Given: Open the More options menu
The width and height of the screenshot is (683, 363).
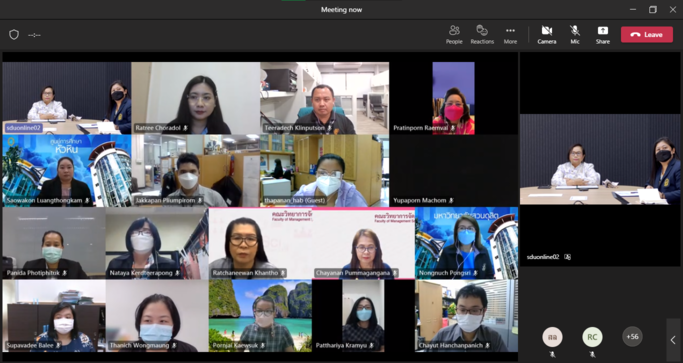Looking at the screenshot, I should click(x=510, y=34).
